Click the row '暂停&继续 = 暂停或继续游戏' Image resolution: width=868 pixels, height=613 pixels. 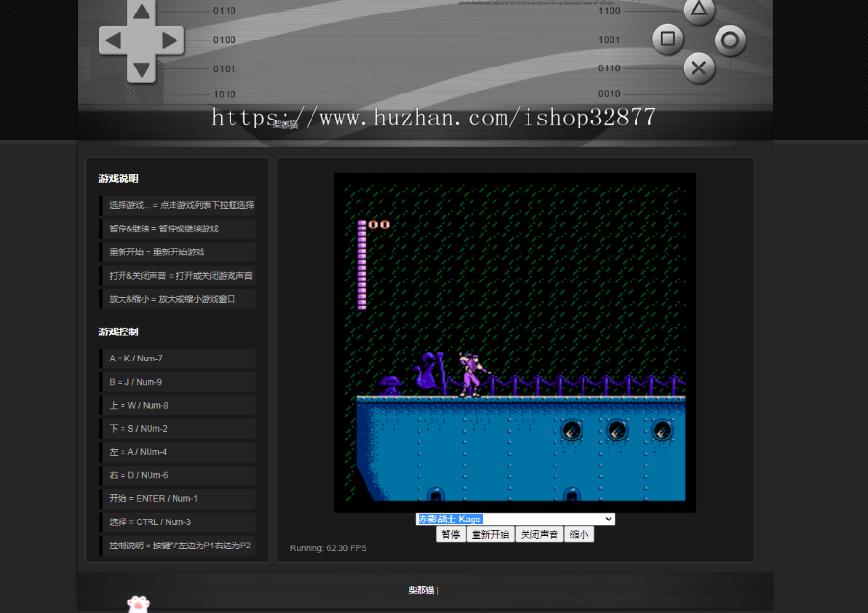coord(177,228)
